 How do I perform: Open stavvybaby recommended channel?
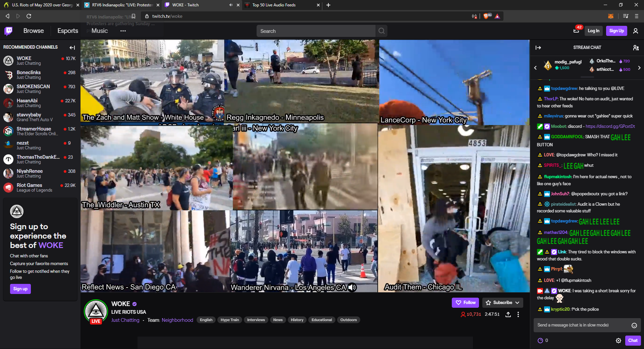[40, 117]
